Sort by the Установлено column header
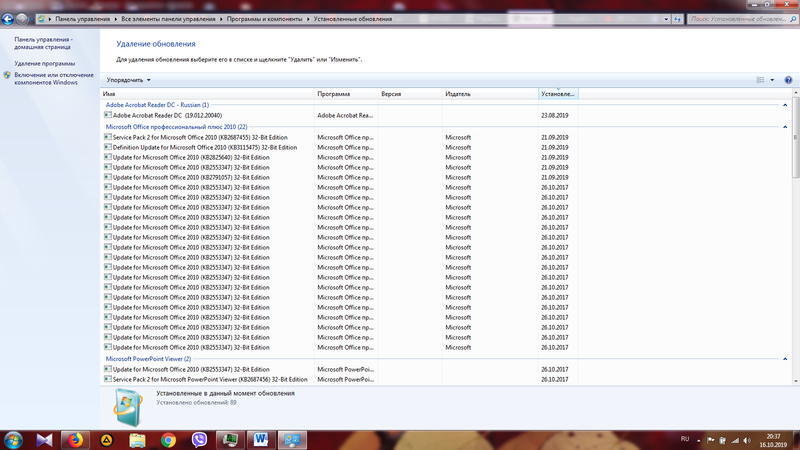This screenshot has height=450, width=800. point(558,94)
